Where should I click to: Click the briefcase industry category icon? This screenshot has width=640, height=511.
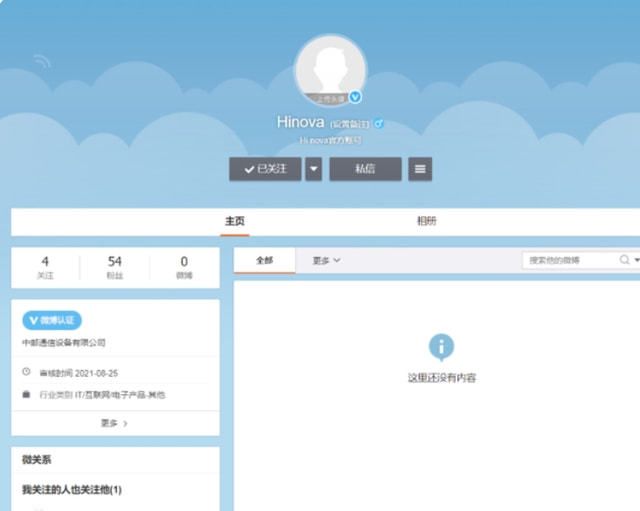pos(26,394)
